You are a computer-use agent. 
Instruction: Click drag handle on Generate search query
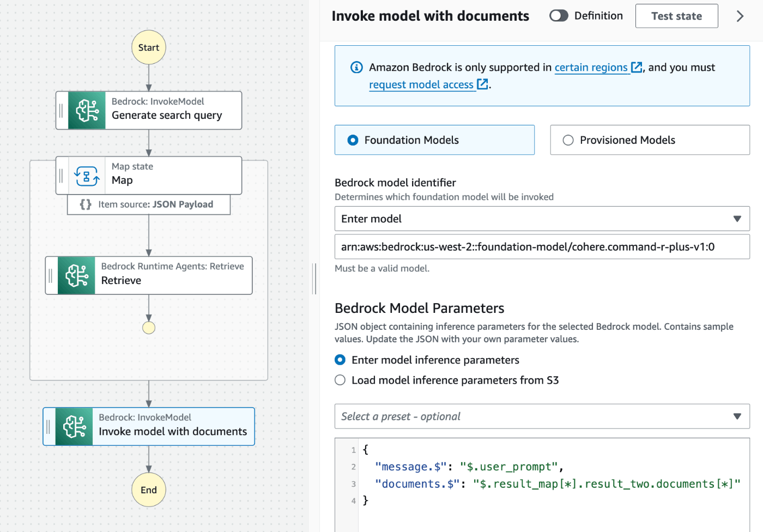click(61, 110)
